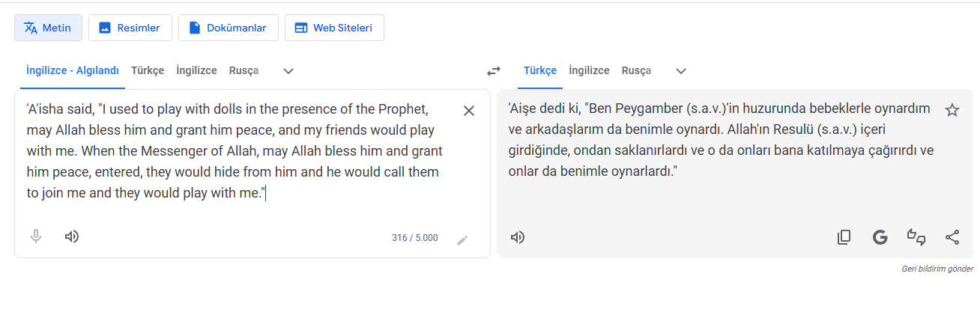The height and width of the screenshot is (324, 980).
Task: Switch to Resimler translation mode
Action: coord(130,28)
